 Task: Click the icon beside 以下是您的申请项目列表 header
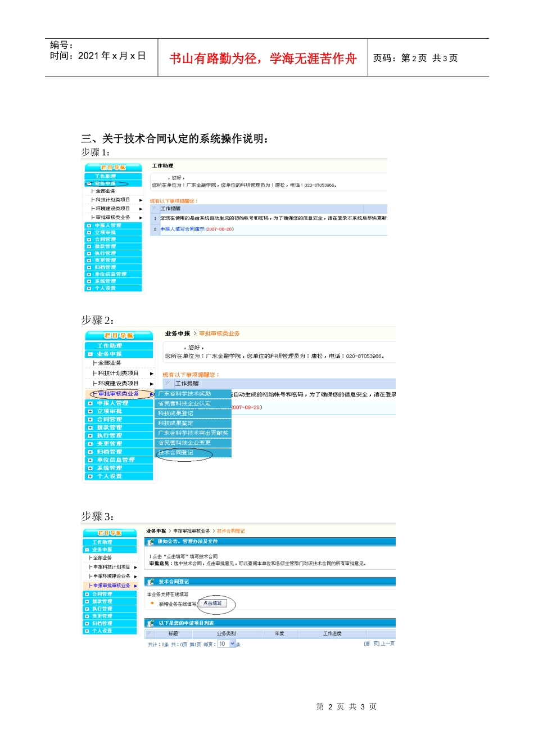151,623
